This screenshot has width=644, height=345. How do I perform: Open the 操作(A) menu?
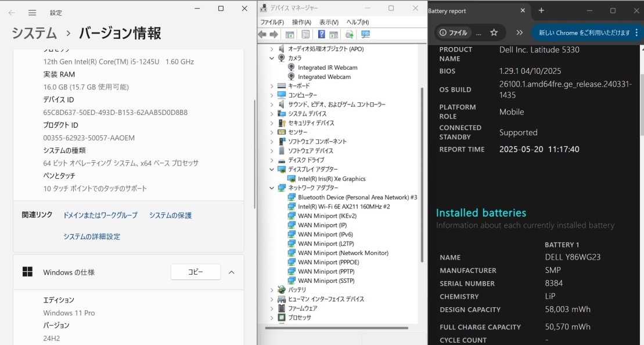(x=301, y=22)
